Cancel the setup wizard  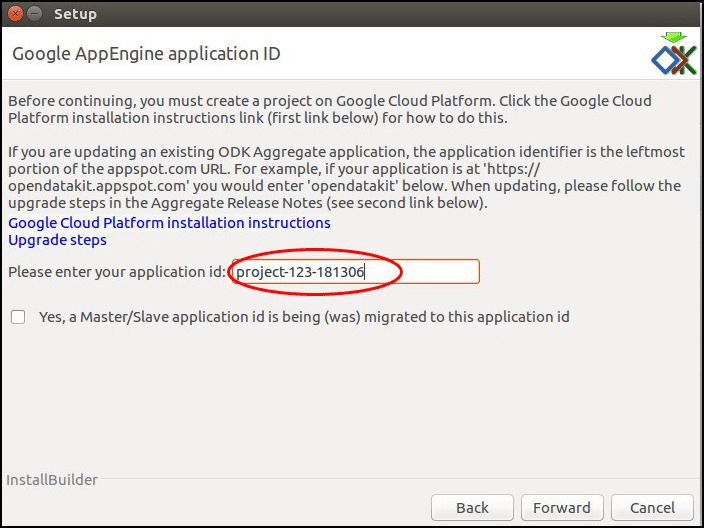pos(652,508)
